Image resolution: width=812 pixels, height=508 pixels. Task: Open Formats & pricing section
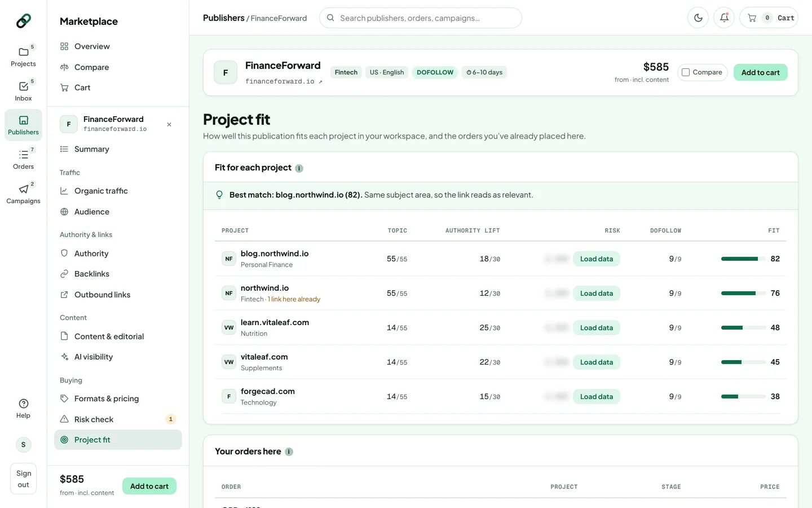118,398
